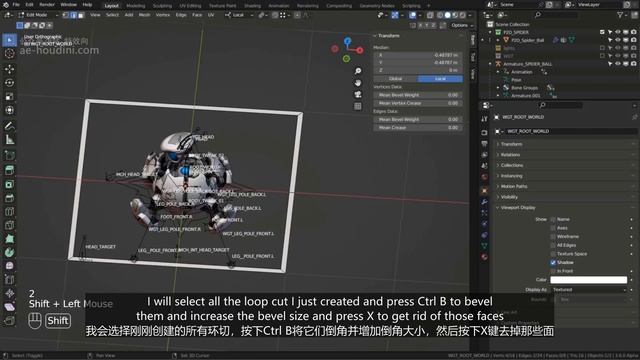
Task: Click the viewport Color swatch
Action: pos(589,280)
